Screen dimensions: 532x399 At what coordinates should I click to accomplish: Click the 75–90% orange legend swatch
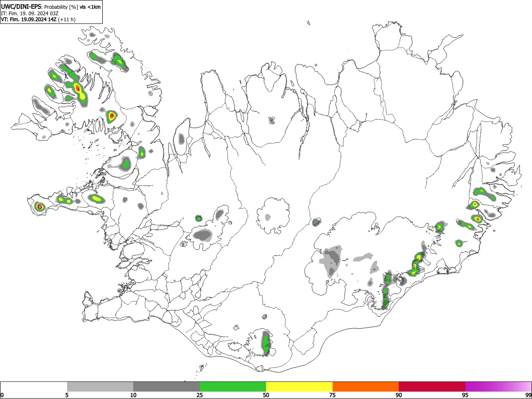[365, 387]
